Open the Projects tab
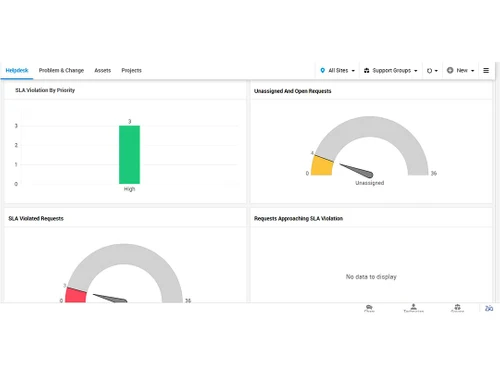 (131, 70)
